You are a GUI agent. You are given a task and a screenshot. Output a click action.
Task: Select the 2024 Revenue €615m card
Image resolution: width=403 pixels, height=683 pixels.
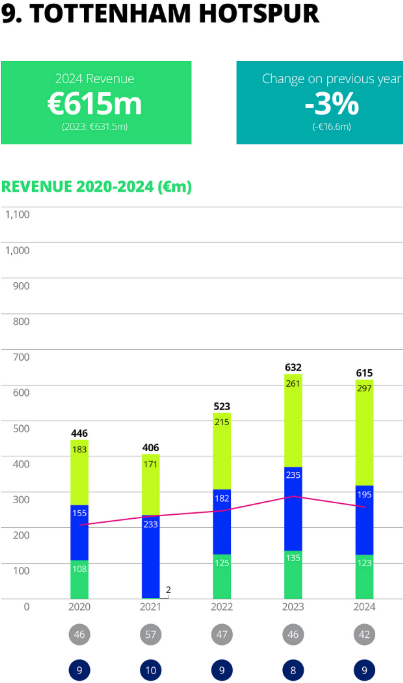click(96, 102)
